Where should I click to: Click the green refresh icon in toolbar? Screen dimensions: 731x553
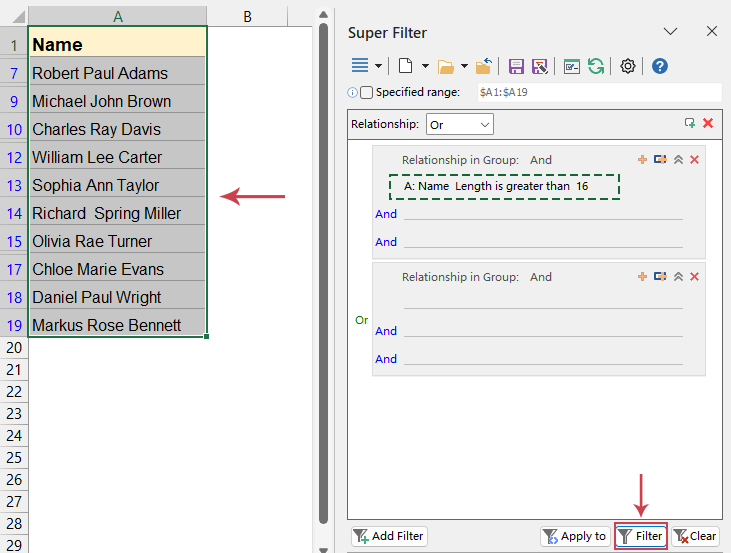pyautogui.click(x=596, y=66)
